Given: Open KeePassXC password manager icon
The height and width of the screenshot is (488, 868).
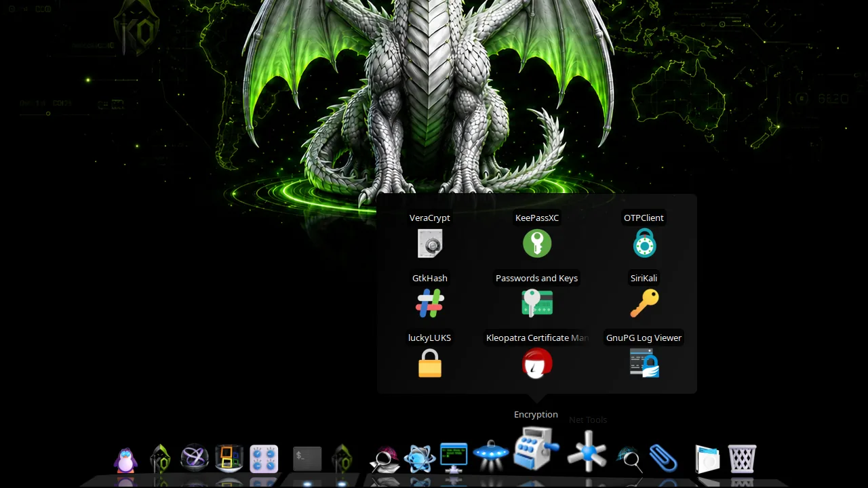Looking at the screenshot, I should click(537, 243).
